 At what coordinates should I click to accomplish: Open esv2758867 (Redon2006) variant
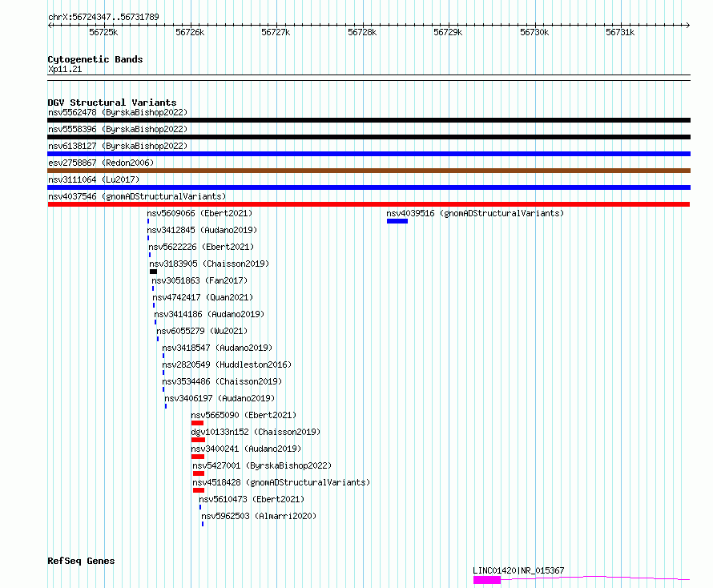101,163
